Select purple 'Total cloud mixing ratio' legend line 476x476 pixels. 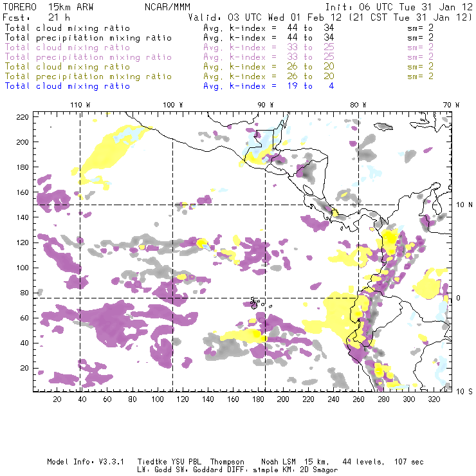click(x=68, y=48)
